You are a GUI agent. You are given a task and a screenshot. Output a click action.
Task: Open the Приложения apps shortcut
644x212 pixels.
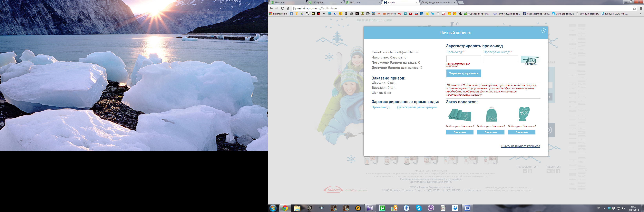coord(278,14)
